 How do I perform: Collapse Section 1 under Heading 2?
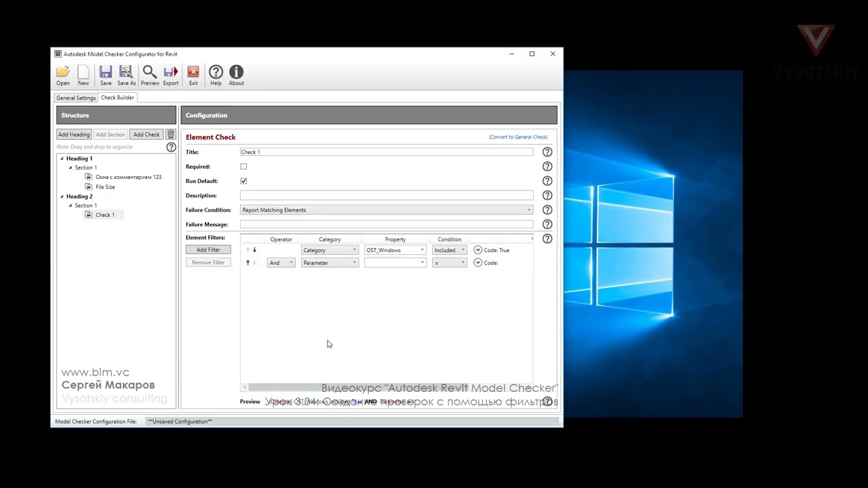click(x=70, y=205)
